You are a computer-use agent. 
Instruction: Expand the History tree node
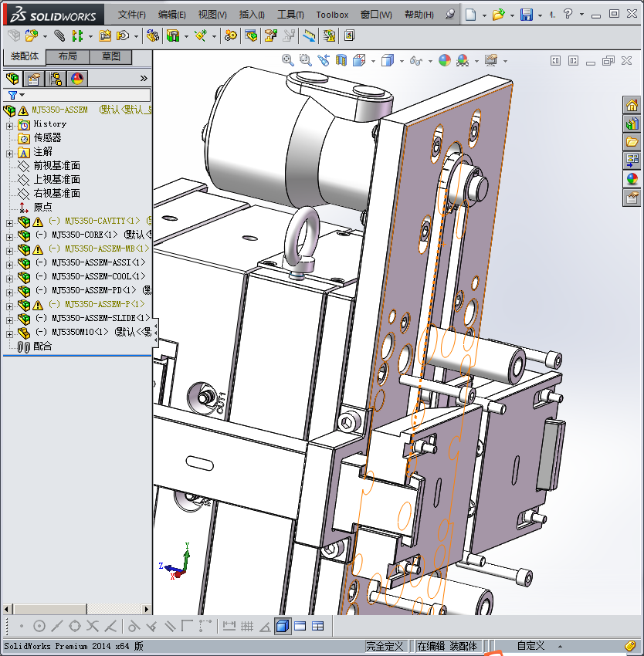tap(9, 126)
